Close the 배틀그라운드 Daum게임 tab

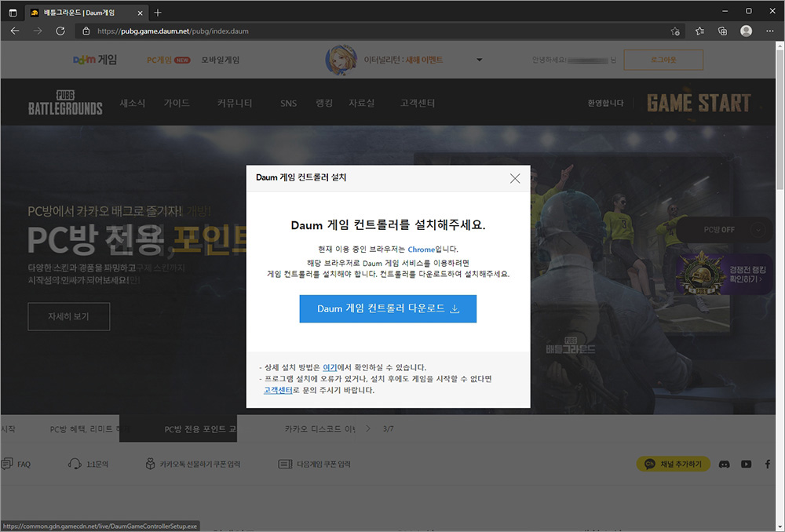pyautogui.click(x=141, y=13)
